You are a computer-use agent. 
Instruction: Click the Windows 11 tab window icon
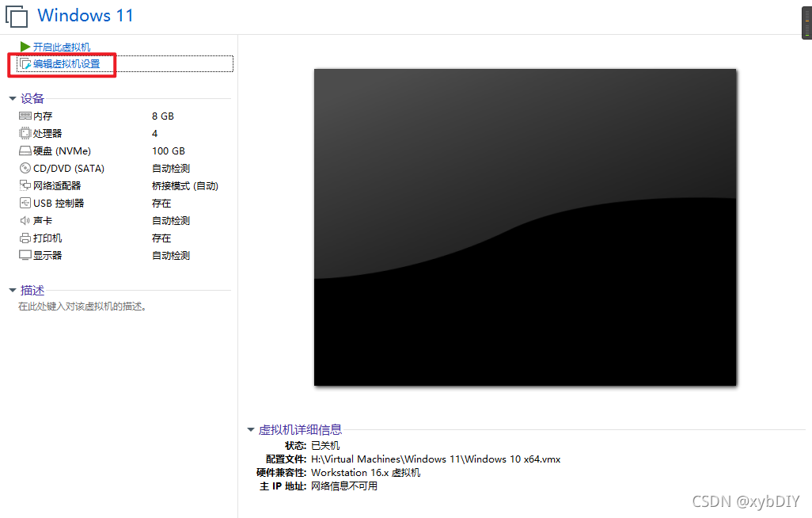17,16
